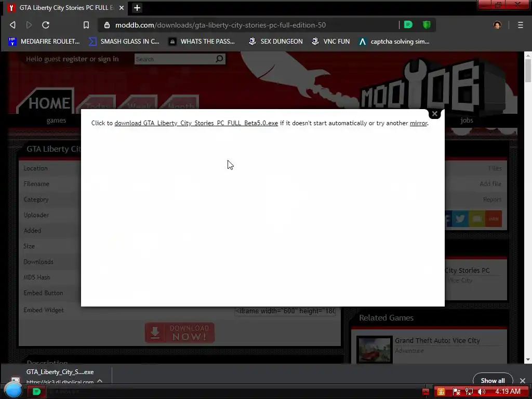Screen dimensions: 532x399
Task: Close the downloads bar
Action: [523, 381]
